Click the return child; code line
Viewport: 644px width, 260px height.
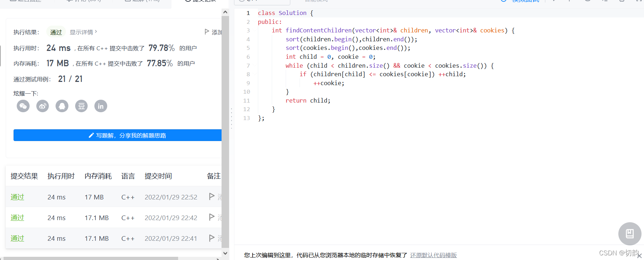(x=308, y=100)
